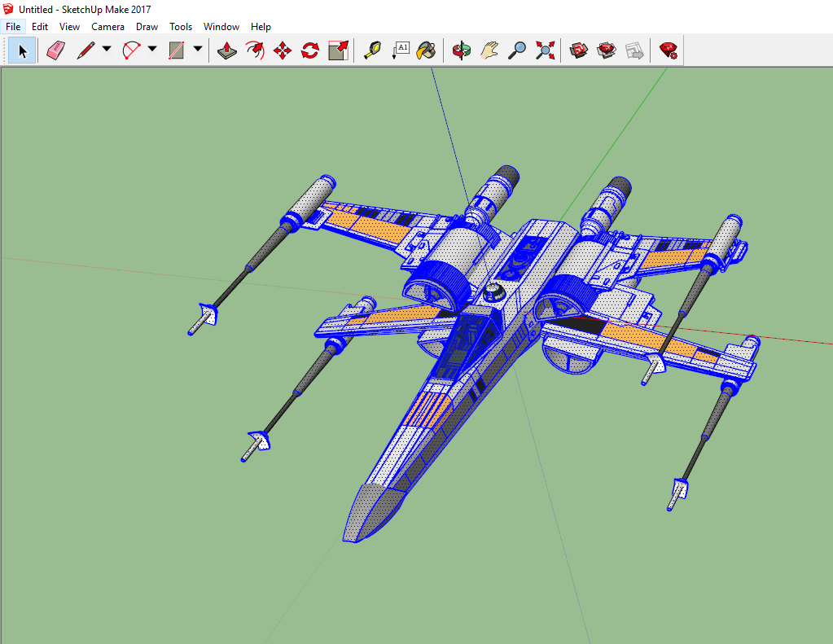Activate the Paint Bucket tool
The image size is (833, 644).
(427, 50)
